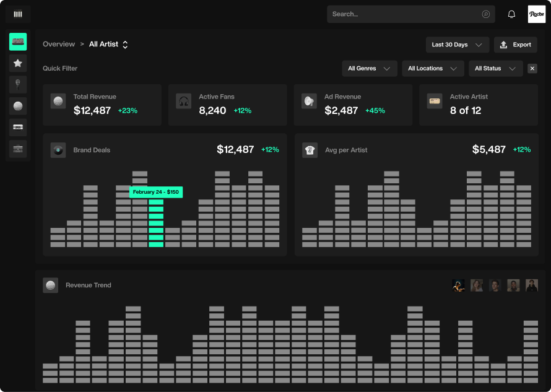
Task: Click the Avg per Artist title
Action: pos(346,150)
